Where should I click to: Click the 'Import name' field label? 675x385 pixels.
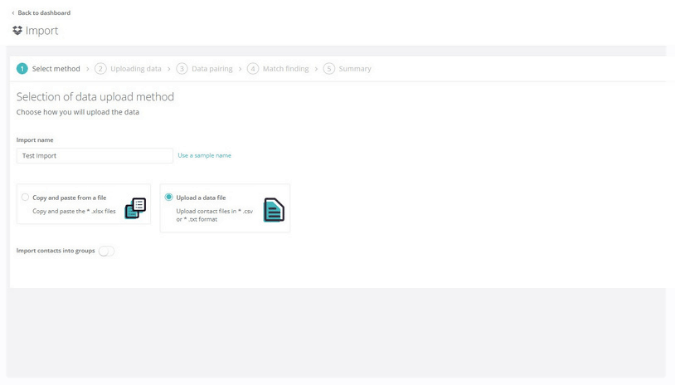point(35,140)
